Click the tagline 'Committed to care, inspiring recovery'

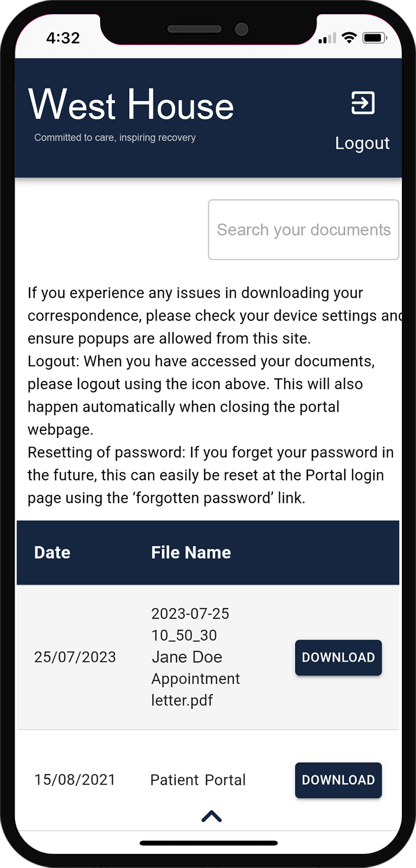[x=115, y=138]
